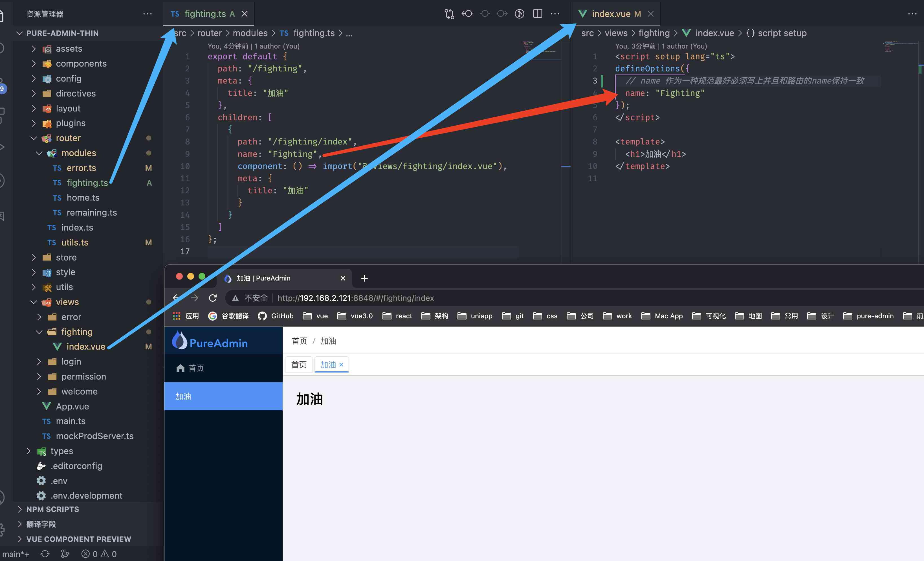Viewport: 924px width, 561px height.
Task: Click the compare changes icon in editor toolbar
Action: pyautogui.click(x=449, y=14)
